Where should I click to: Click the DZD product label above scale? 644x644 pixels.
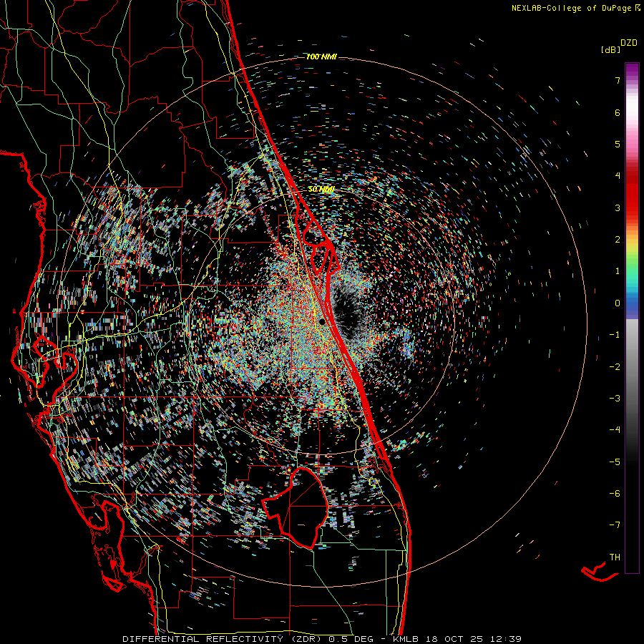[x=629, y=43]
